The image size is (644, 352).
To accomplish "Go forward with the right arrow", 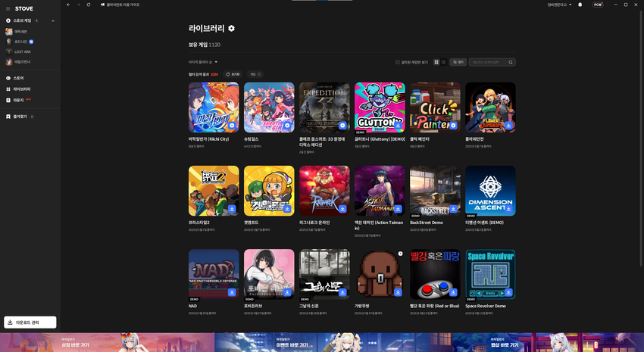I will (x=79, y=5).
